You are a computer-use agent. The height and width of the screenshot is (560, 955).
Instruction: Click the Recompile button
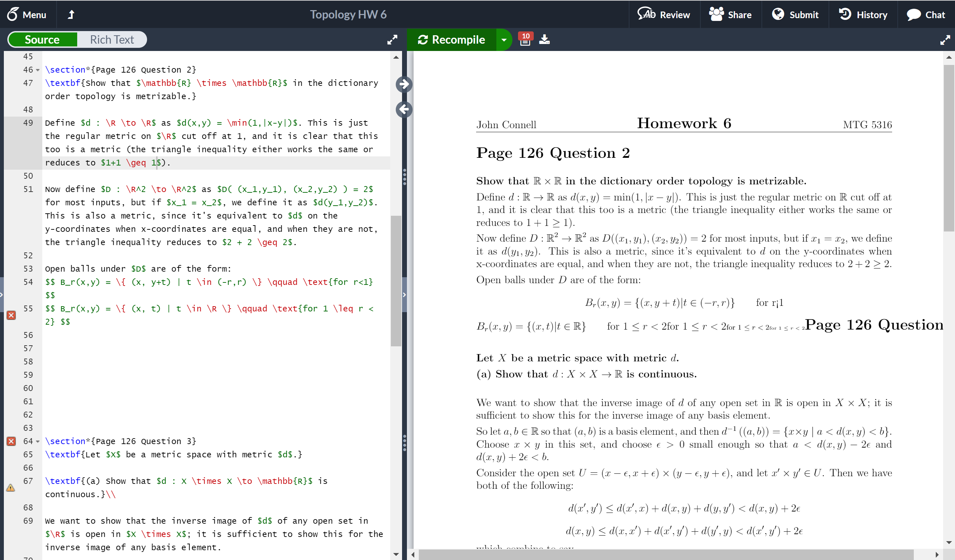(452, 39)
